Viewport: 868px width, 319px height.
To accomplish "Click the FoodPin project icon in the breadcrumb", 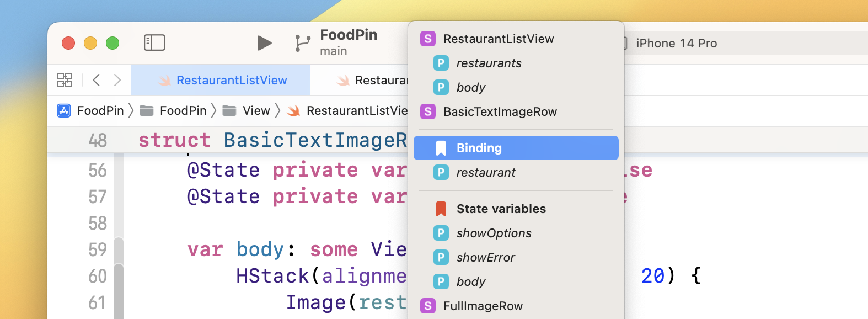I will coord(64,110).
